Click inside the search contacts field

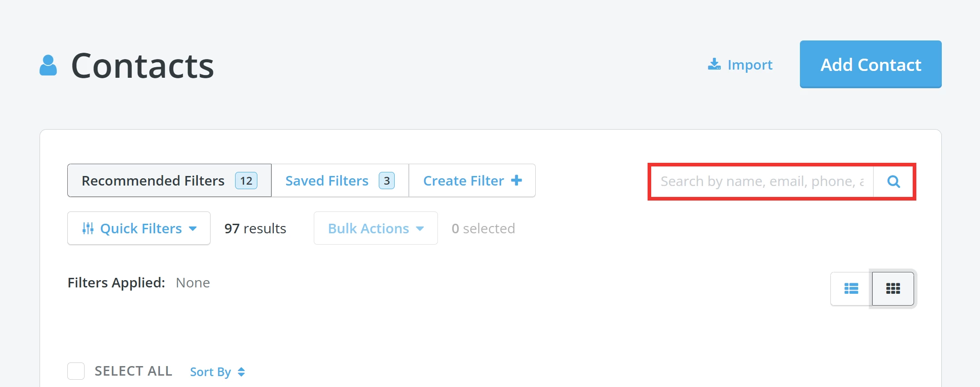(x=759, y=181)
